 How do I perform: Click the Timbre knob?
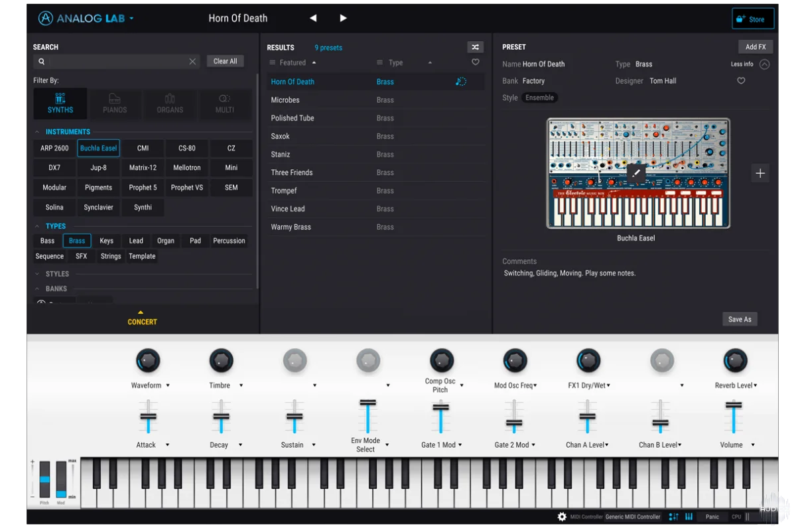(x=222, y=362)
